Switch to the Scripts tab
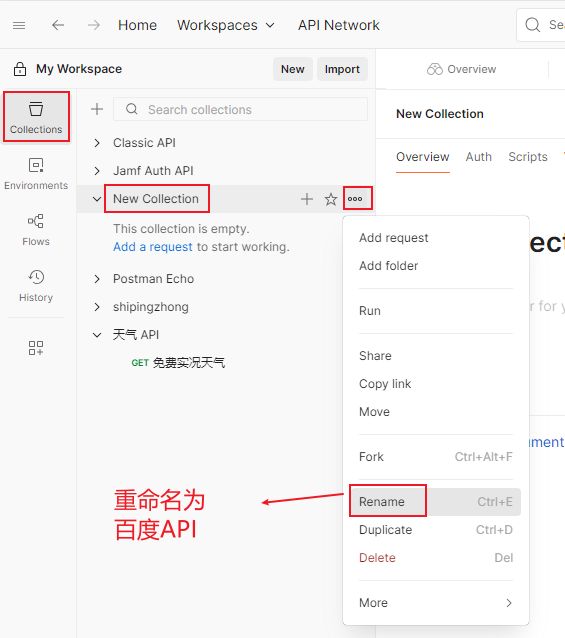This screenshot has width=565, height=638. coord(528,157)
